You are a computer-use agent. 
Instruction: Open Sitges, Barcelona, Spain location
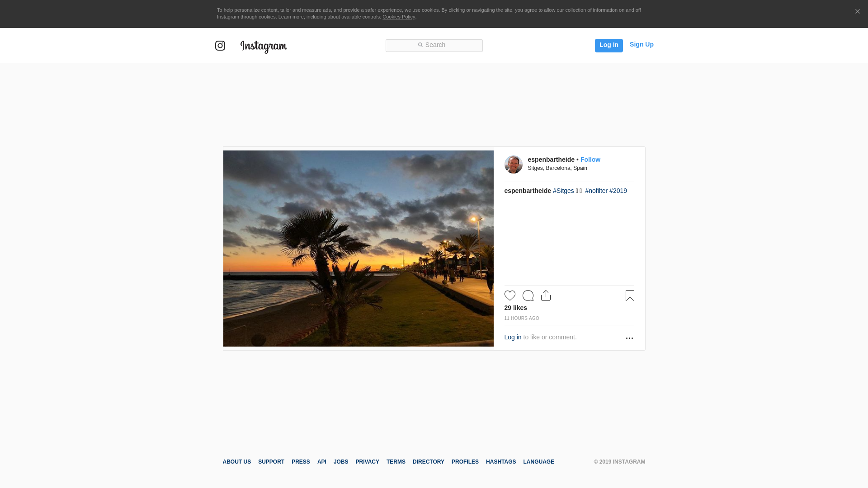557,168
